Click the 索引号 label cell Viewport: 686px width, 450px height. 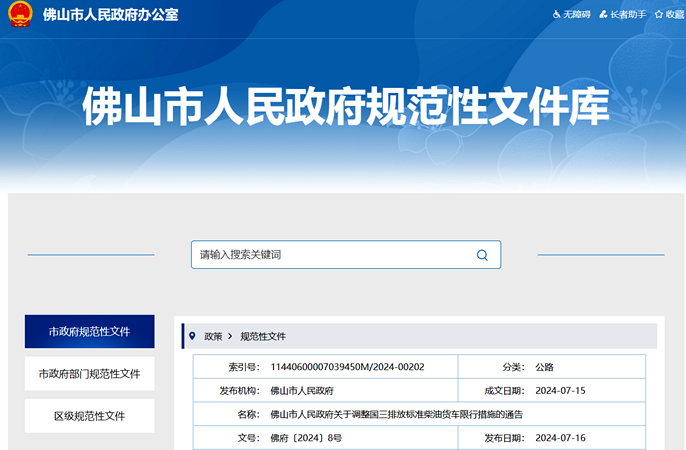(x=244, y=367)
